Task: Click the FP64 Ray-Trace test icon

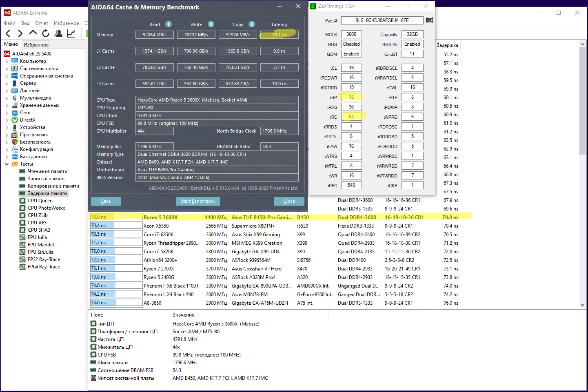Action: (x=22, y=267)
